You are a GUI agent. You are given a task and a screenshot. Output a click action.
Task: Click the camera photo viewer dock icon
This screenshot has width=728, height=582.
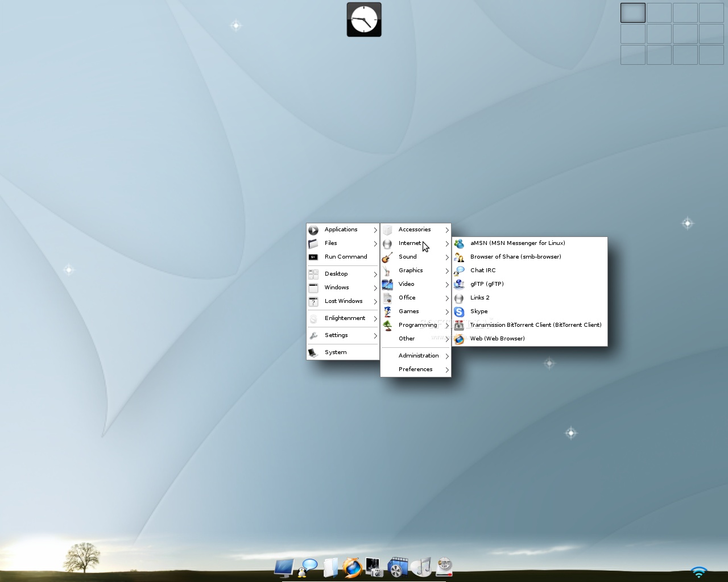pos(375,567)
